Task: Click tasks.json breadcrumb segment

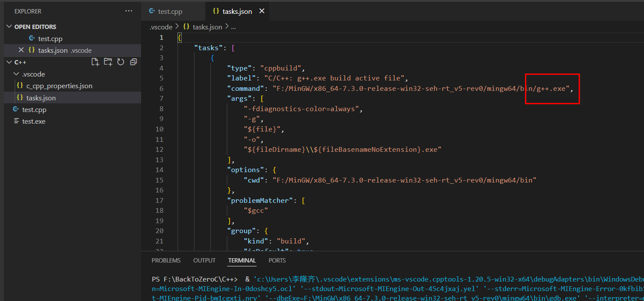Action: [207, 27]
